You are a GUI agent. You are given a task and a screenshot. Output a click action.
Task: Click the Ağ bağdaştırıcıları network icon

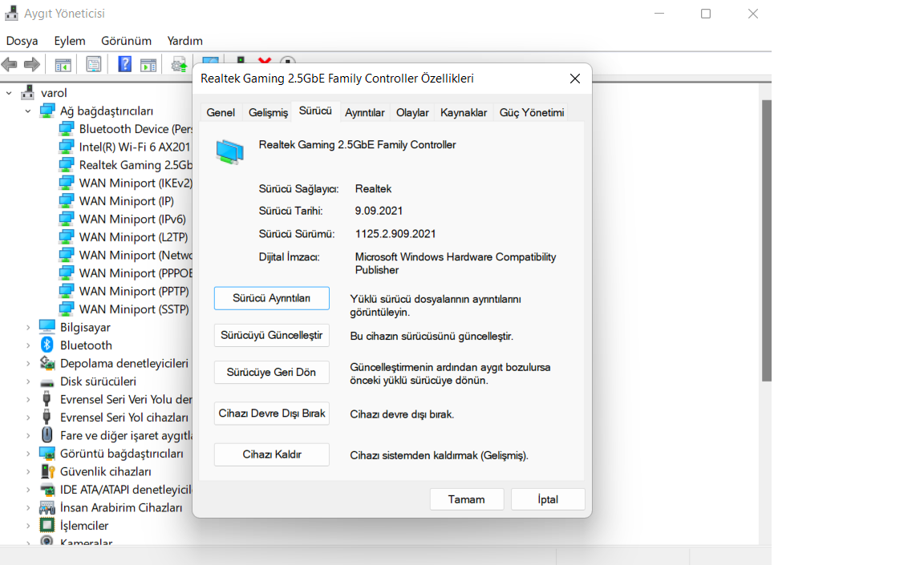coord(47,111)
